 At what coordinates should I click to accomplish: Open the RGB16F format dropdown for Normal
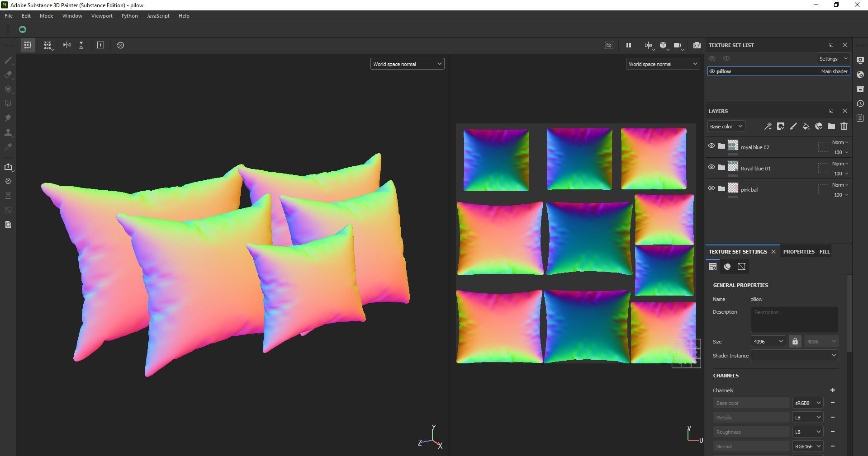pyautogui.click(x=807, y=447)
